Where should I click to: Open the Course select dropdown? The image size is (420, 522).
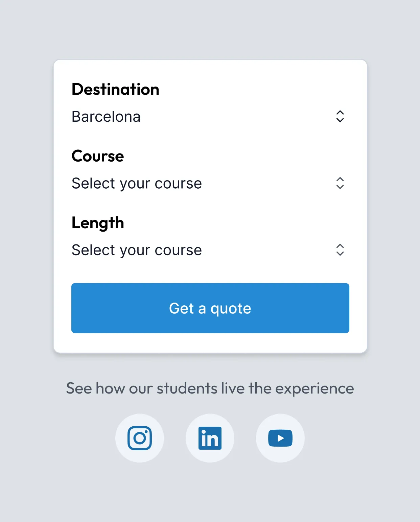click(x=210, y=183)
